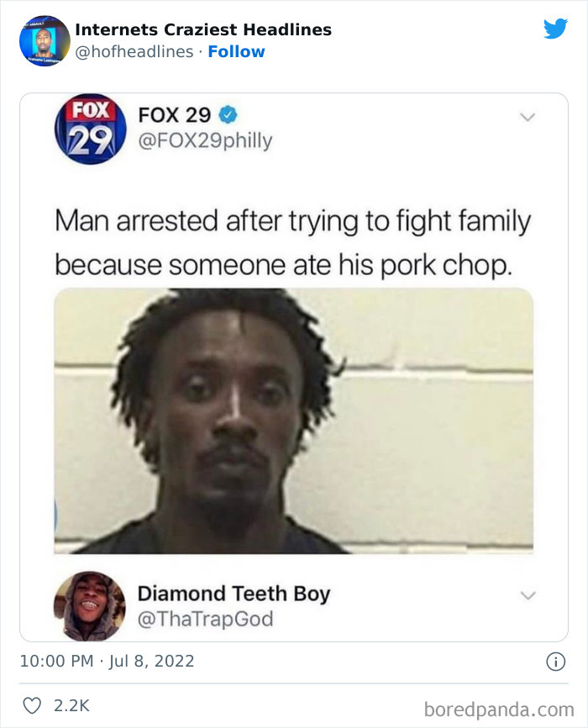Image resolution: width=588 pixels, height=728 pixels.
Task: Open tweet info circle icon
Action: tap(555, 662)
